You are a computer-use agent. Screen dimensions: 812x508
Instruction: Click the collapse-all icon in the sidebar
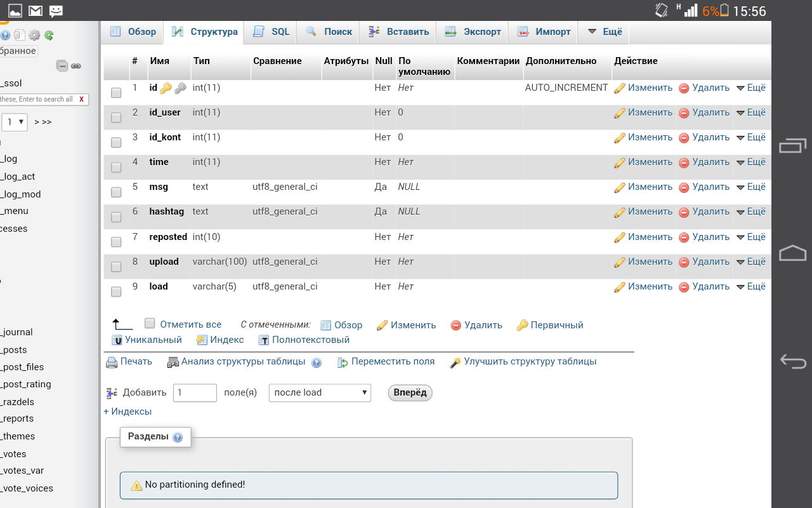coord(62,65)
